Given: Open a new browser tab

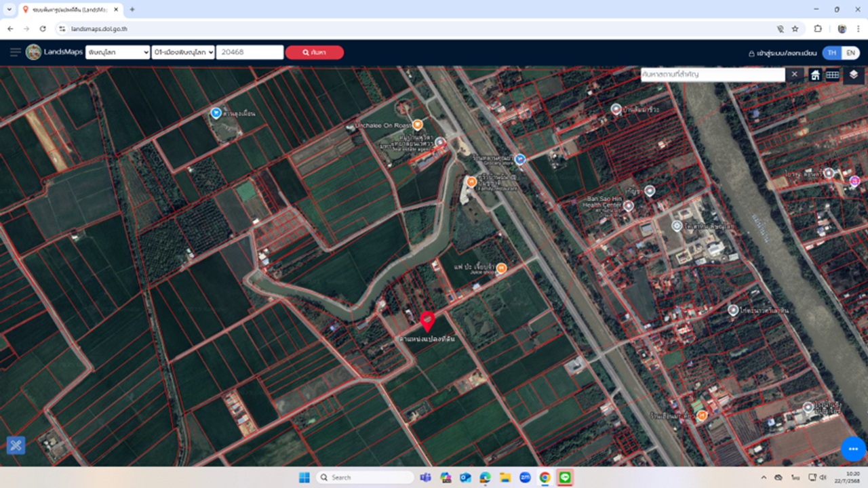Looking at the screenshot, I should (132, 9).
